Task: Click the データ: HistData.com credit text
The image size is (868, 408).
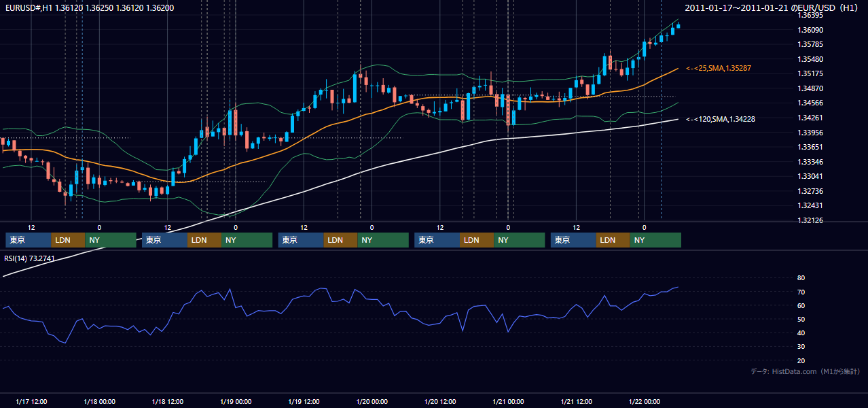Action: coord(806,371)
